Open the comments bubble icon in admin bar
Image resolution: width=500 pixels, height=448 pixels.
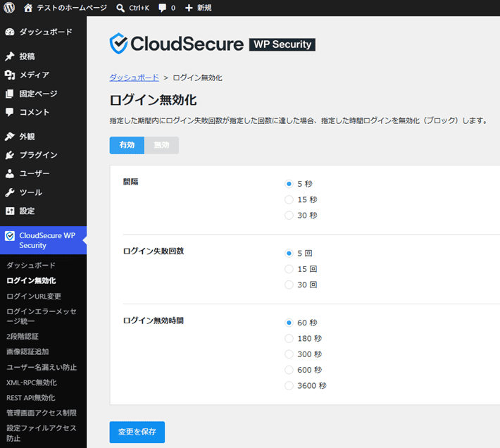[x=162, y=8]
